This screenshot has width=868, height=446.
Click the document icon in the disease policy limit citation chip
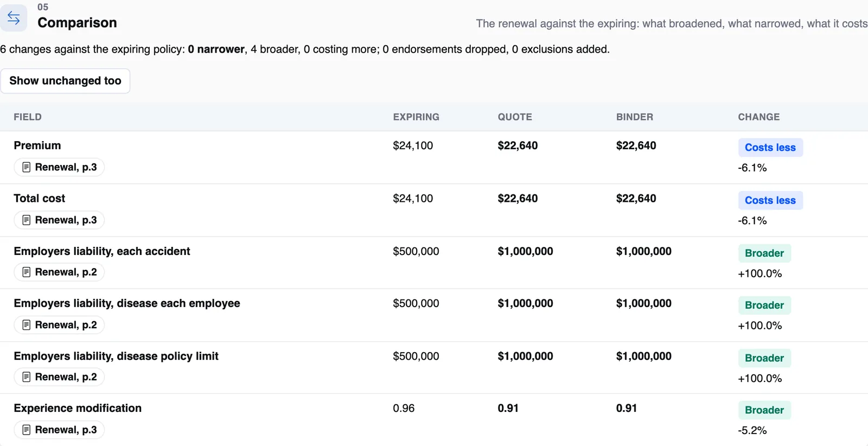pyautogui.click(x=26, y=377)
